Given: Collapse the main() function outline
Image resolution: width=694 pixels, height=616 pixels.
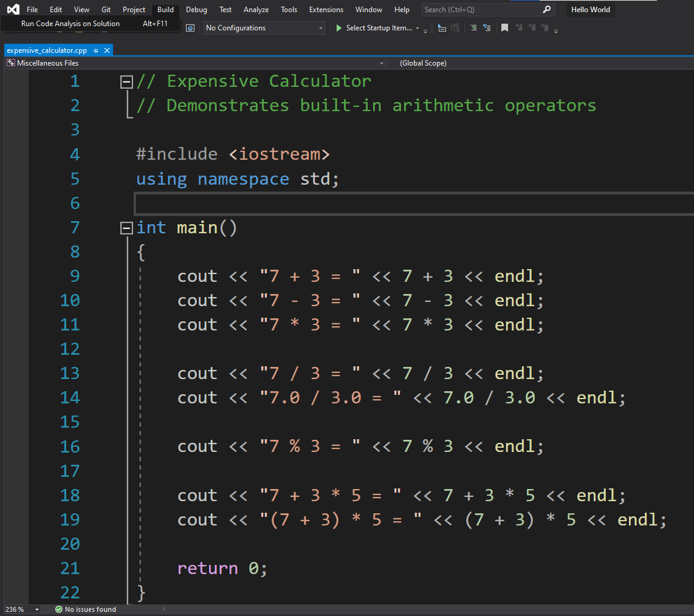Looking at the screenshot, I should point(126,228).
